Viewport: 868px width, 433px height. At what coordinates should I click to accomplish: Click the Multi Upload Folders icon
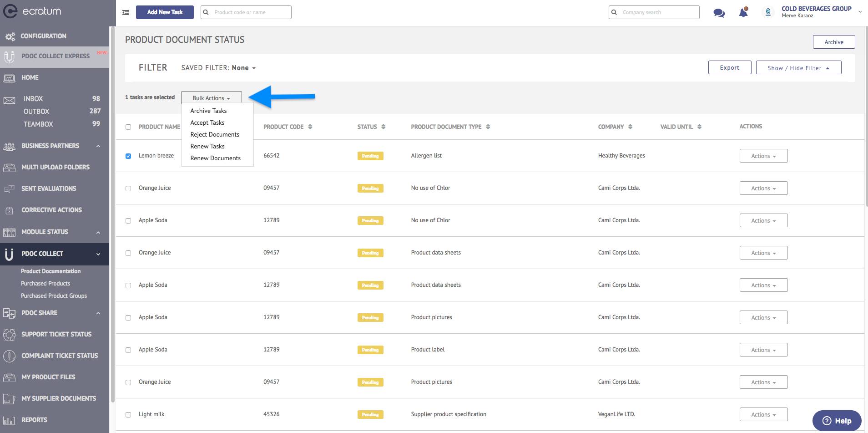(9, 168)
